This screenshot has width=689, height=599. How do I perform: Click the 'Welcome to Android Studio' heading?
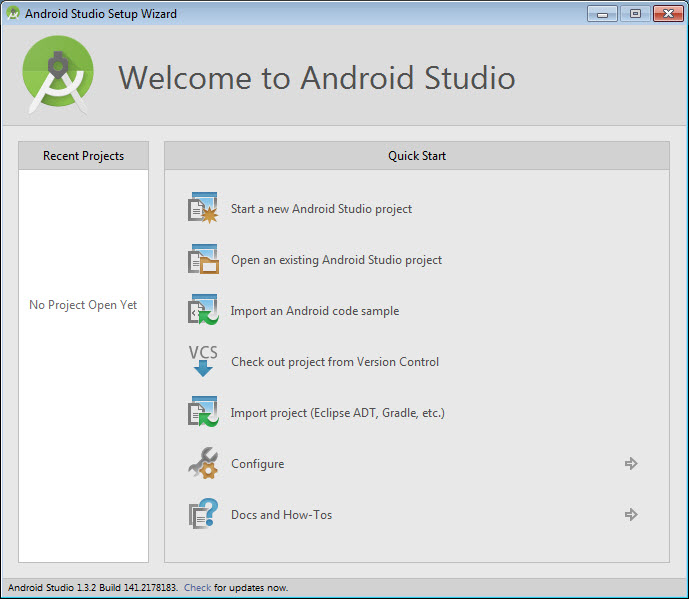pyautogui.click(x=316, y=78)
